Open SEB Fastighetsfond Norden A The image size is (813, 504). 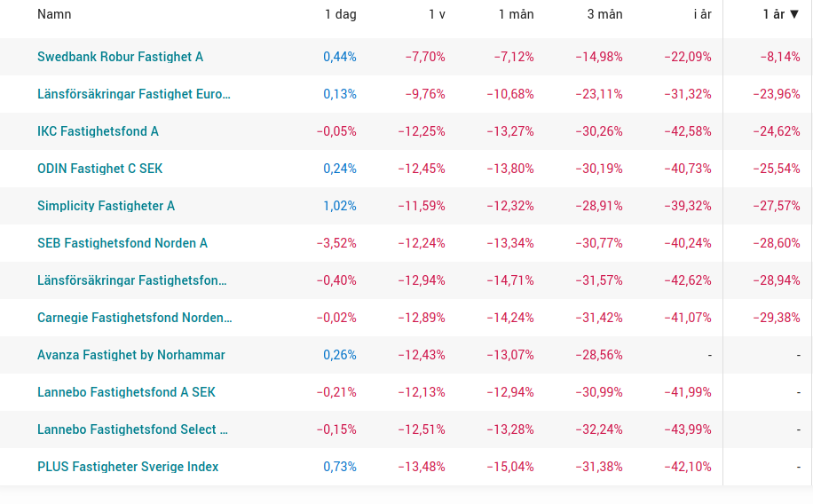click(122, 243)
